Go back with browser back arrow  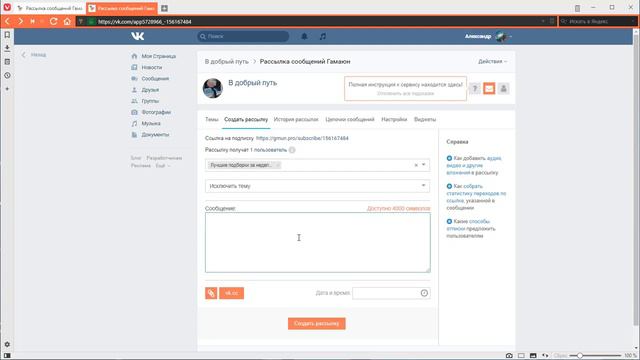7,21
